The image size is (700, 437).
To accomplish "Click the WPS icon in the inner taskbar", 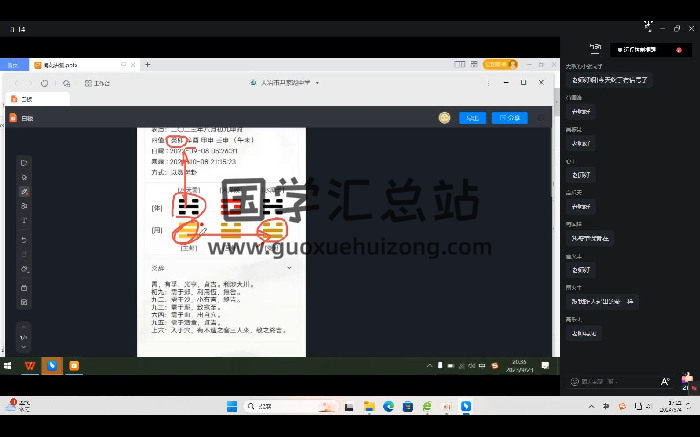I will point(30,366).
